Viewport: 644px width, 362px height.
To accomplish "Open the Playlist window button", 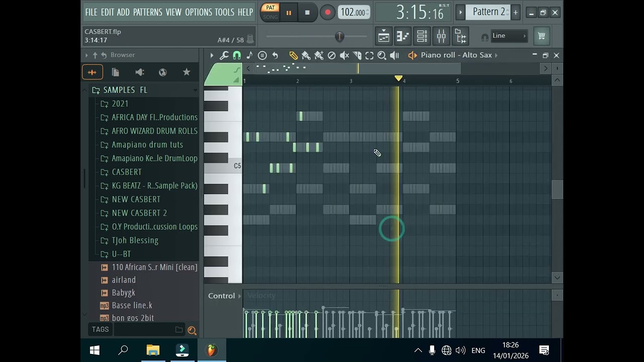I will pos(383,36).
